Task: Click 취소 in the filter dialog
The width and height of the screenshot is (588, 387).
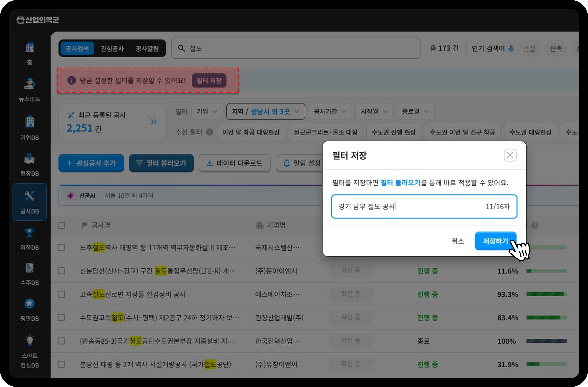Action: pos(457,241)
